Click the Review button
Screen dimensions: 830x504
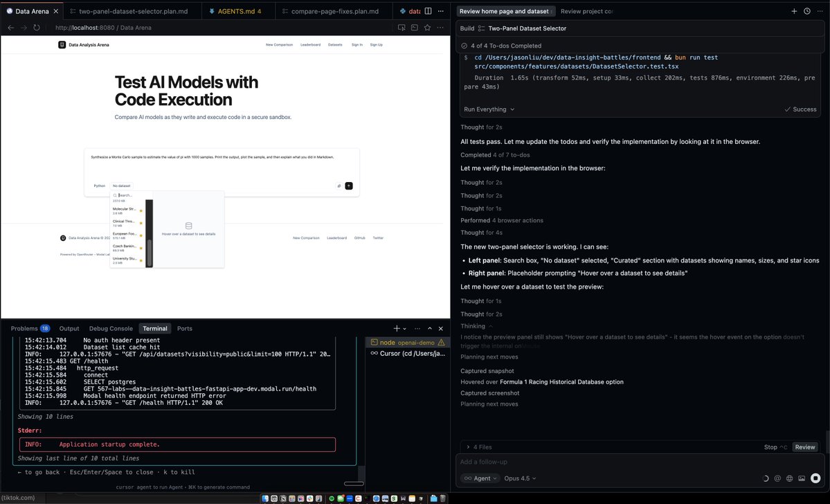[804, 447]
